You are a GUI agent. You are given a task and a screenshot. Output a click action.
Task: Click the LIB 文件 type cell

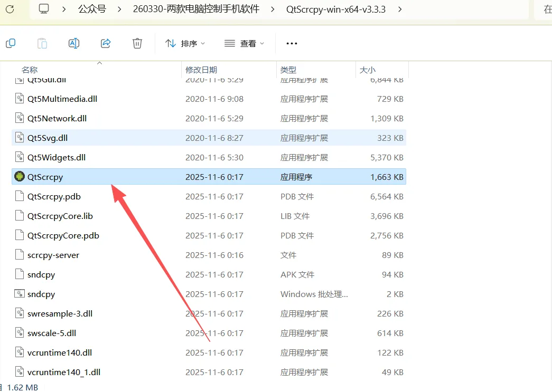click(x=295, y=216)
